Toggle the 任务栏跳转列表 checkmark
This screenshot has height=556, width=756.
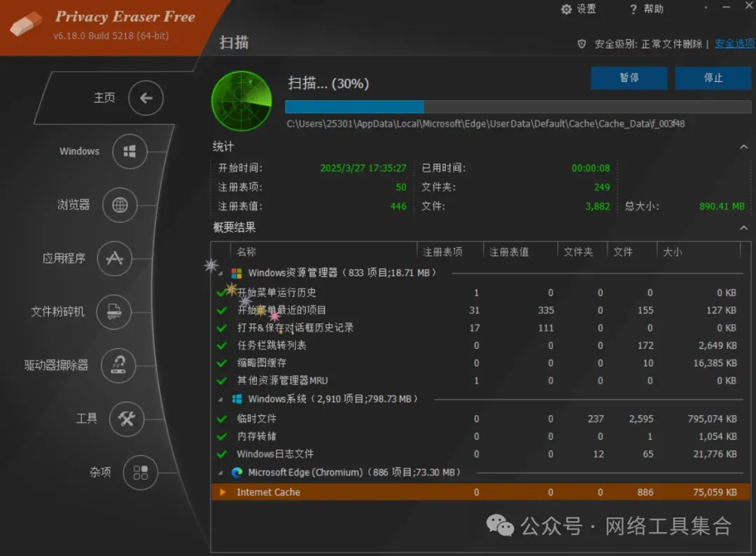click(222, 346)
